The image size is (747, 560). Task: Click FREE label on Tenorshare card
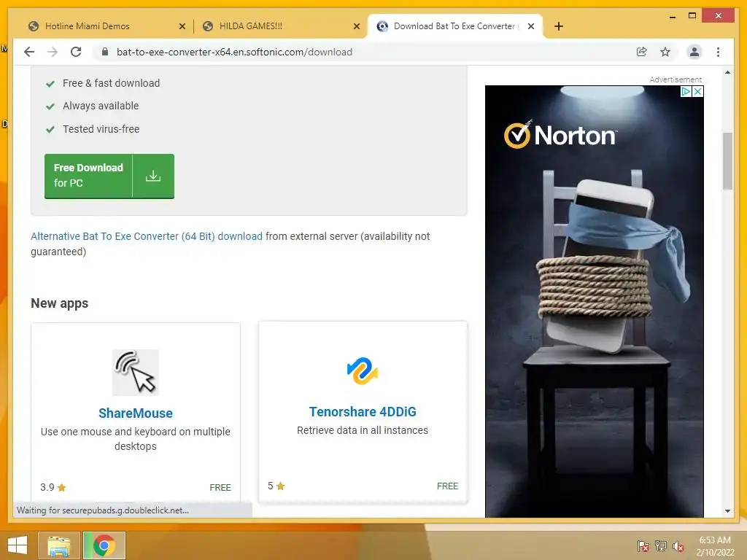coord(447,486)
